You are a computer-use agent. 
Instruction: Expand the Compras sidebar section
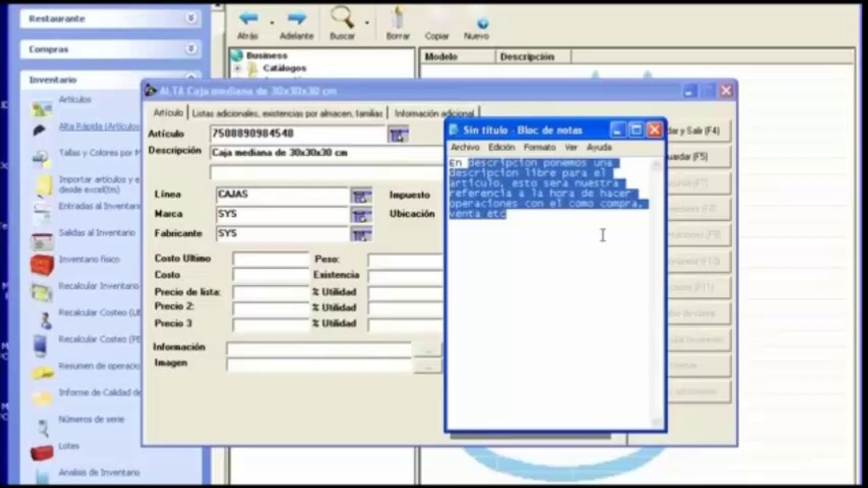(191, 49)
